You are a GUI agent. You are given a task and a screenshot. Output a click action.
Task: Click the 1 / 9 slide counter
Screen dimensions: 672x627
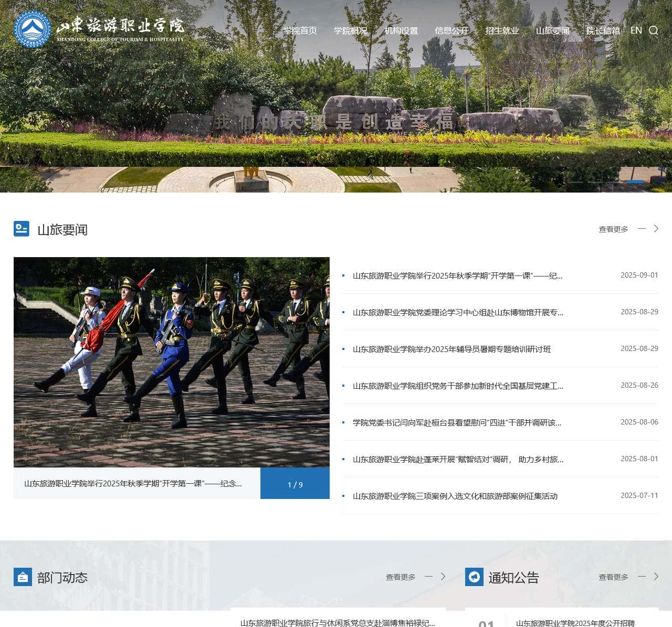295,484
